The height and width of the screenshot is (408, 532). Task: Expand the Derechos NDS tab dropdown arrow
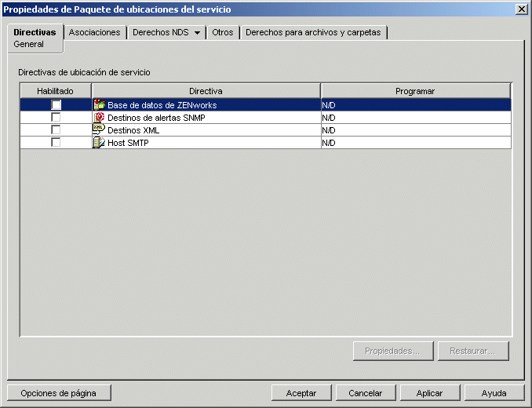(x=197, y=33)
